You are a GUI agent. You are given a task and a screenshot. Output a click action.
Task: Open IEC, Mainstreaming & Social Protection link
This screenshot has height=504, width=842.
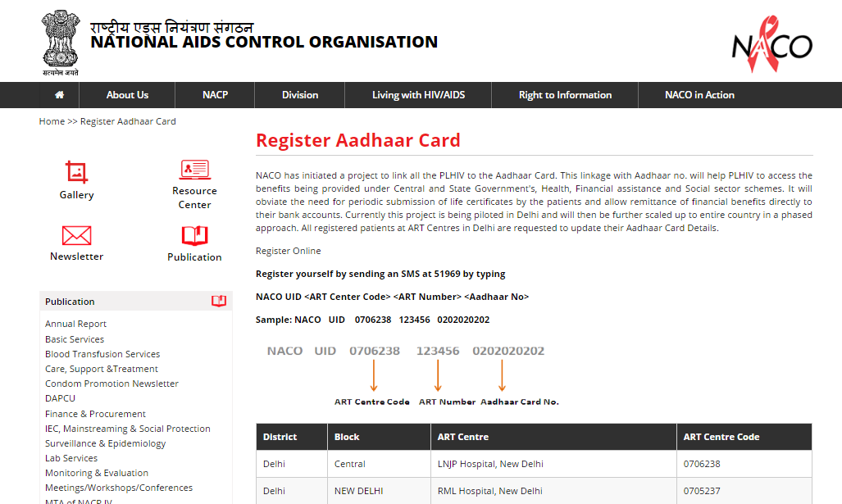[x=128, y=429]
